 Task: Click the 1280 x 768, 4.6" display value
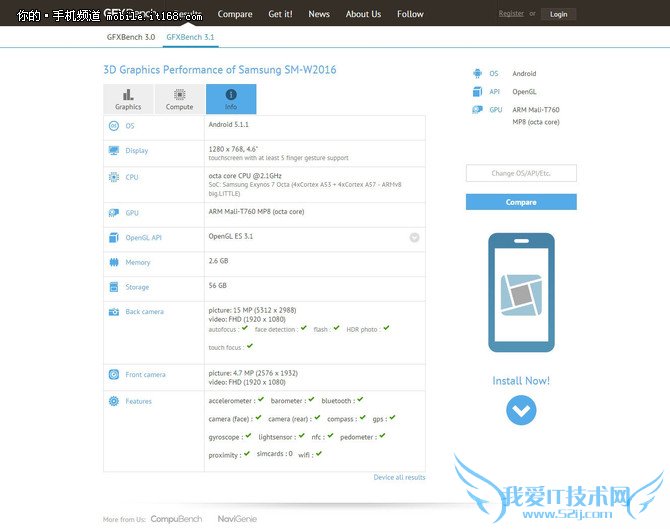(x=233, y=149)
